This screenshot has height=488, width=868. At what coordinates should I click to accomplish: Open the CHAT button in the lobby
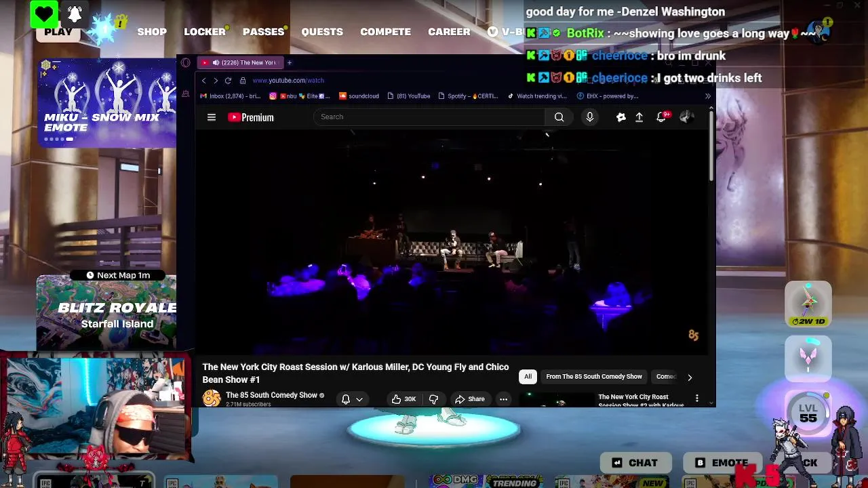point(635,463)
